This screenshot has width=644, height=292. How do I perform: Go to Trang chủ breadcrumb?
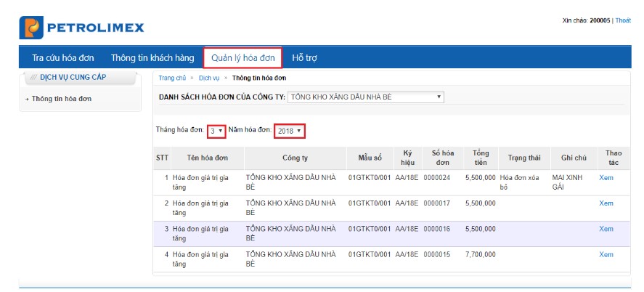tap(172, 78)
